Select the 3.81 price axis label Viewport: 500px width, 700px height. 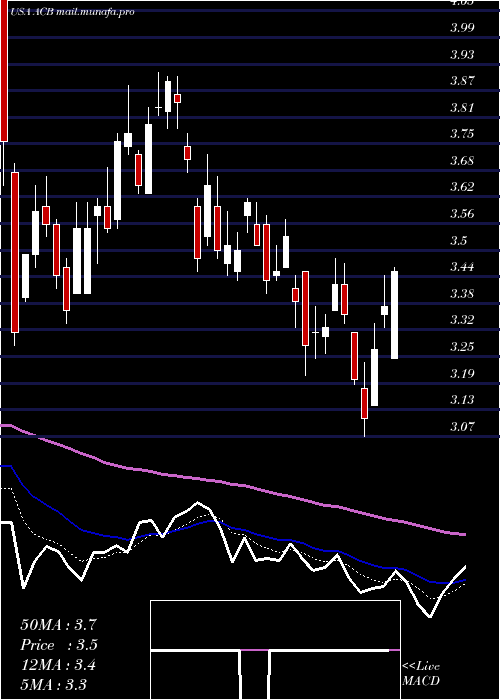(462, 108)
